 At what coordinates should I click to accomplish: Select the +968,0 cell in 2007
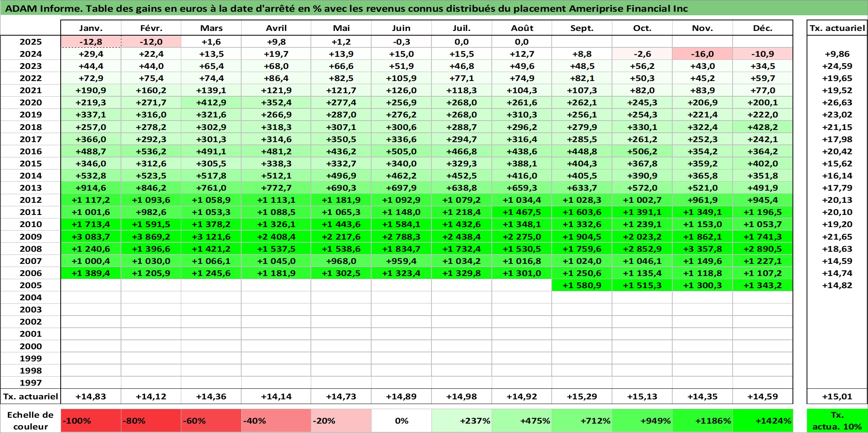coord(341,261)
